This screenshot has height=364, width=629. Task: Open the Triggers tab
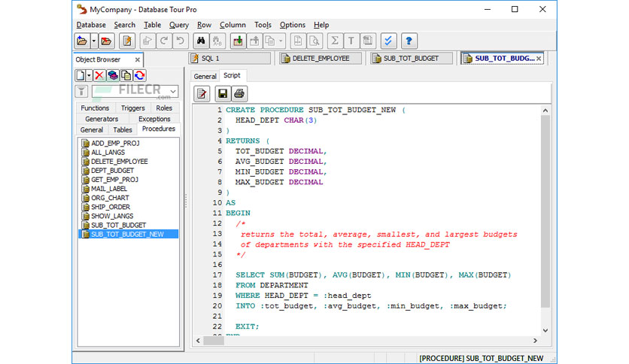[x=132, y=108]
